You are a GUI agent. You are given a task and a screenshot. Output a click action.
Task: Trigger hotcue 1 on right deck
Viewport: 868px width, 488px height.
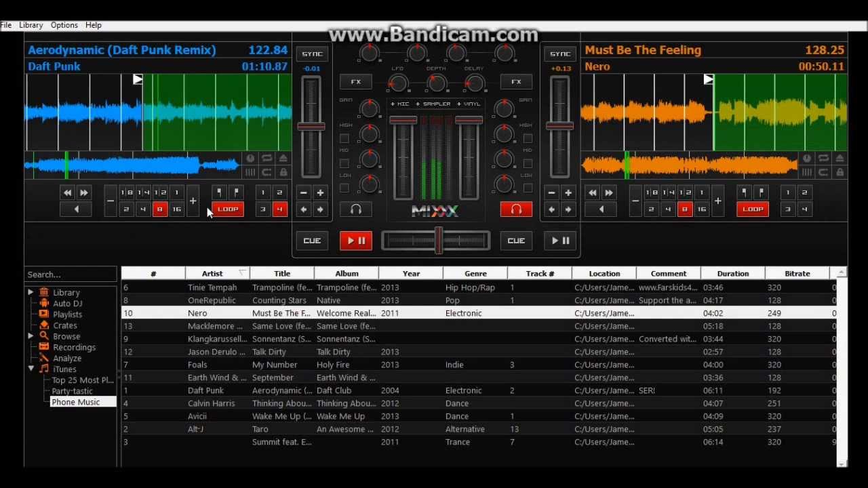pos(788,193)
